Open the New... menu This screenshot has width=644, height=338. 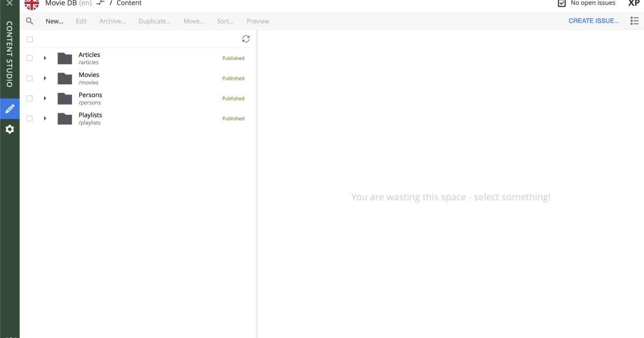[x=54, y=21]
